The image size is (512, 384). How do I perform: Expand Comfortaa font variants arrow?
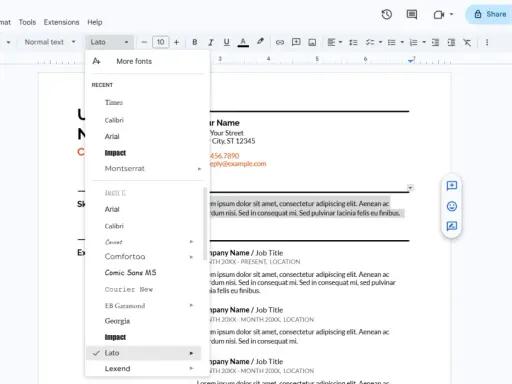tap(191, 257)
